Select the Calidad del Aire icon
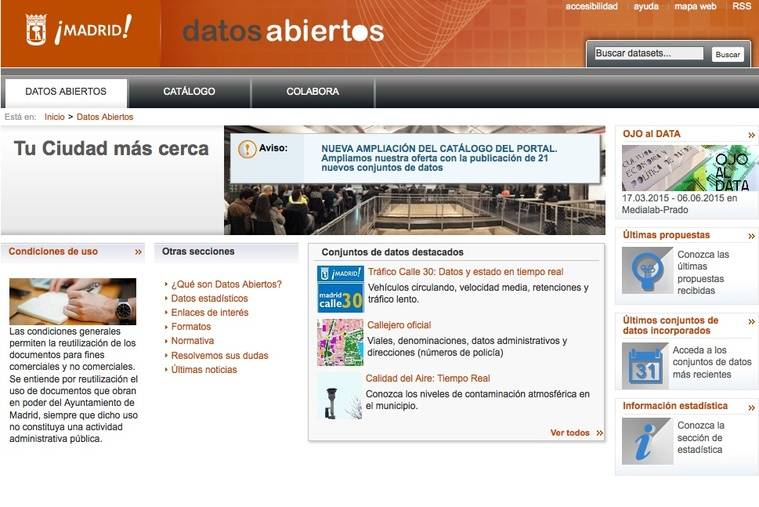 340,395
